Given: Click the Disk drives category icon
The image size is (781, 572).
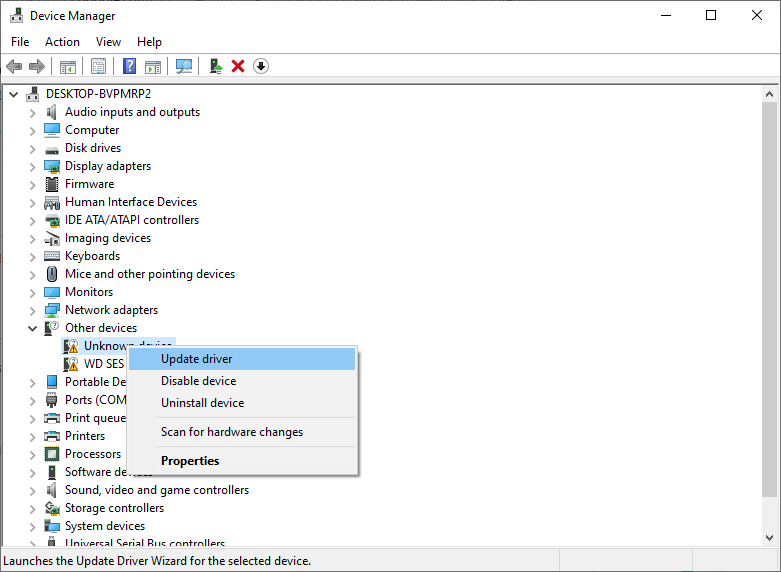Looking at the screenshot, I should 52,149.
